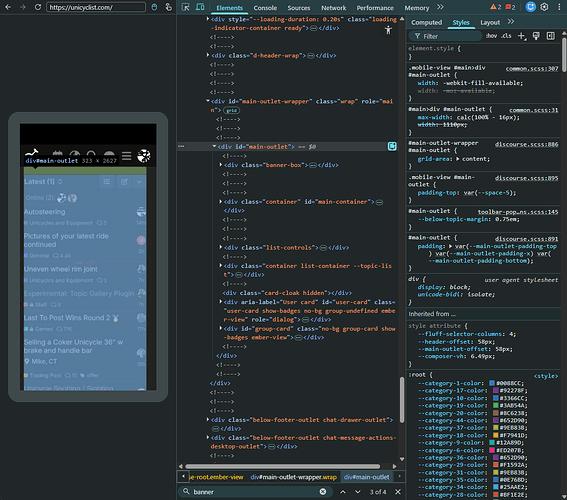Expand the banner-box div node
Image resolution: width=567 pixels, height=500 pixels.
(x=221, y=164)
